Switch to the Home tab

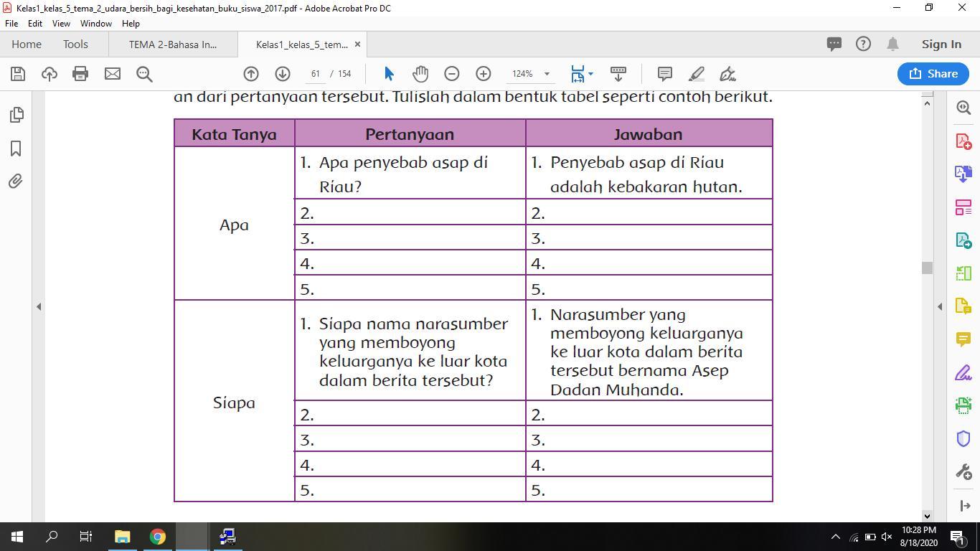(27, 44)
